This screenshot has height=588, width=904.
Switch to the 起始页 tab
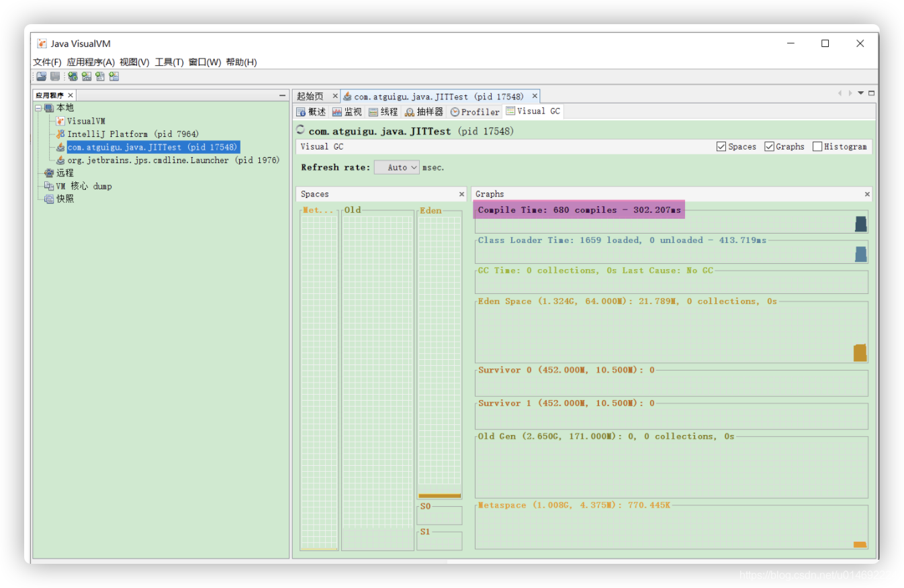(x=310, y=97)
